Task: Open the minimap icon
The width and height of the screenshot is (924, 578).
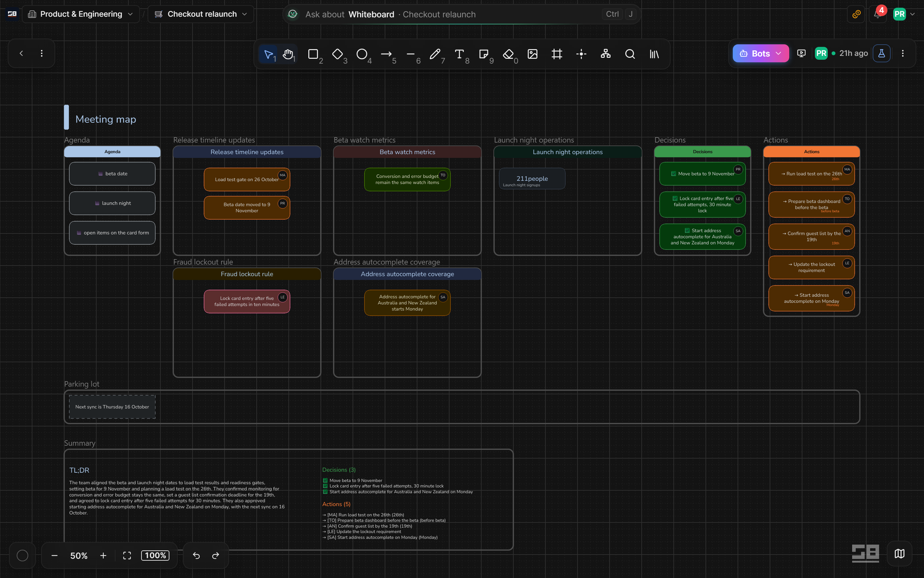Action: point(900,554)
